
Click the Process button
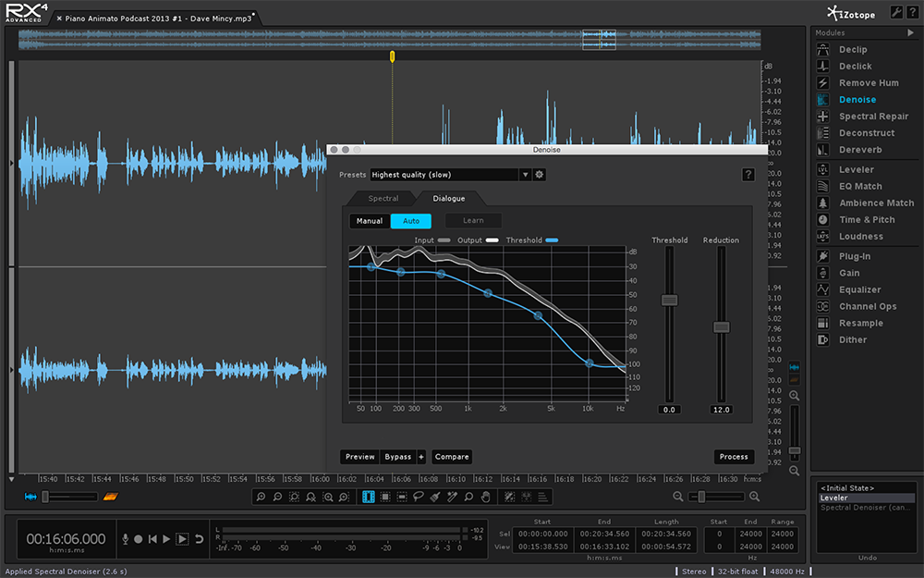coord(734,457)
